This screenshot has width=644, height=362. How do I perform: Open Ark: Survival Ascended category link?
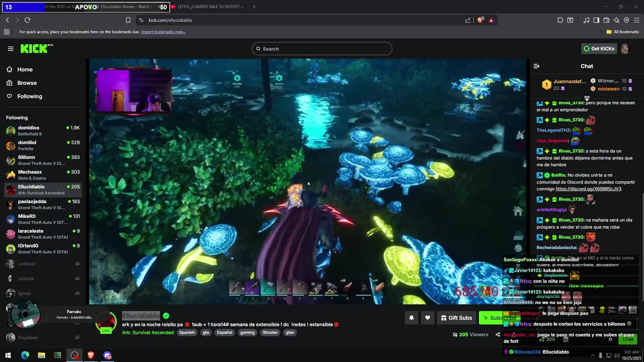[148, 332]
